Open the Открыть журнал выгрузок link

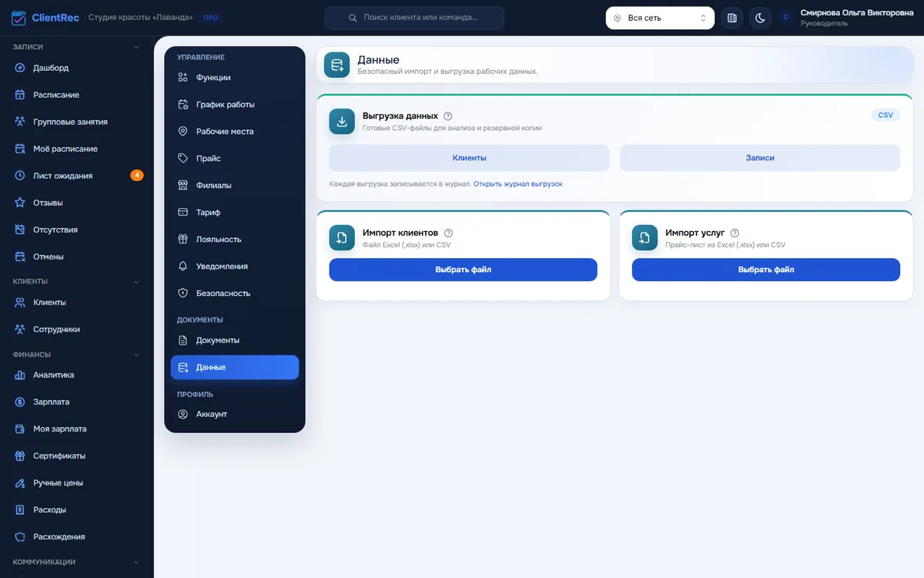pyautogui.click(x=518, y=184)
